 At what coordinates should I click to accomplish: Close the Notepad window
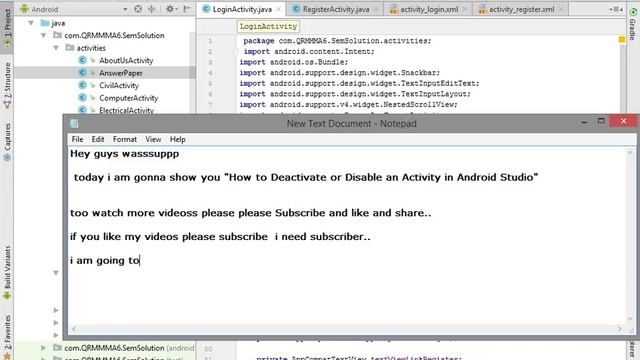tap(623, 121)
